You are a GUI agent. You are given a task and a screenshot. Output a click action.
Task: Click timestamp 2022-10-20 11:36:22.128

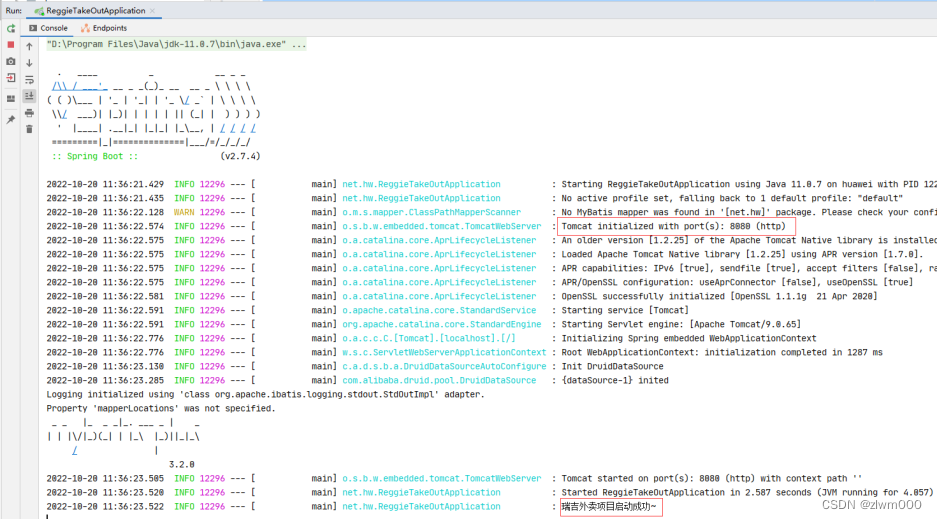tap(105, 213)
